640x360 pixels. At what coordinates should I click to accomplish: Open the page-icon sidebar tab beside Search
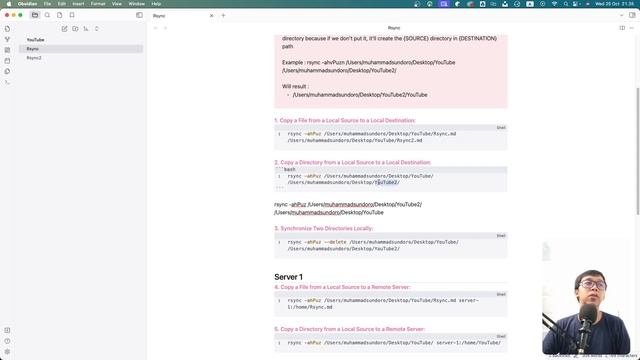60,15
